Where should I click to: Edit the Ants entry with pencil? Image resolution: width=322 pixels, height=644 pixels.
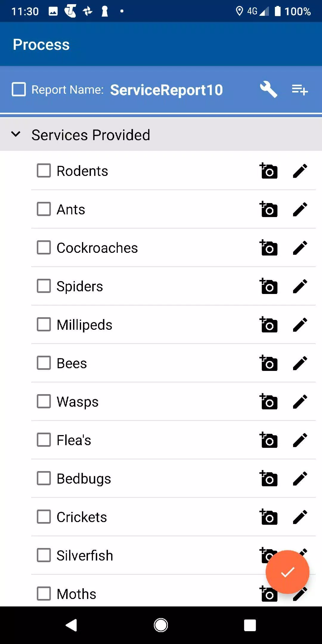pos(300,209)
